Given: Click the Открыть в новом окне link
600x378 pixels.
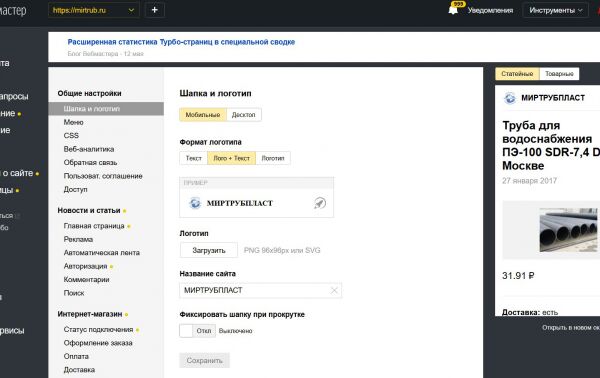Looking at the screenshot, I should 571,328.
